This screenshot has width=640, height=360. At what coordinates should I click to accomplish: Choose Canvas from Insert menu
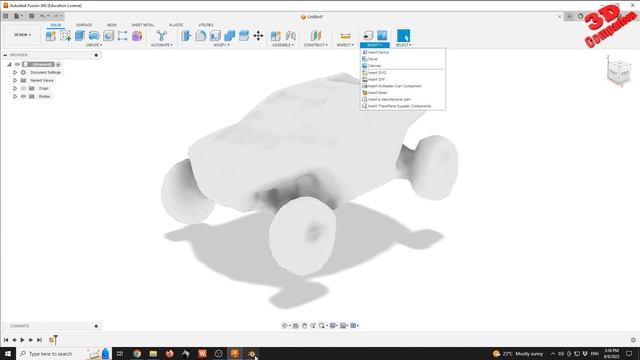pyautogui.click(x=402, y=66)
